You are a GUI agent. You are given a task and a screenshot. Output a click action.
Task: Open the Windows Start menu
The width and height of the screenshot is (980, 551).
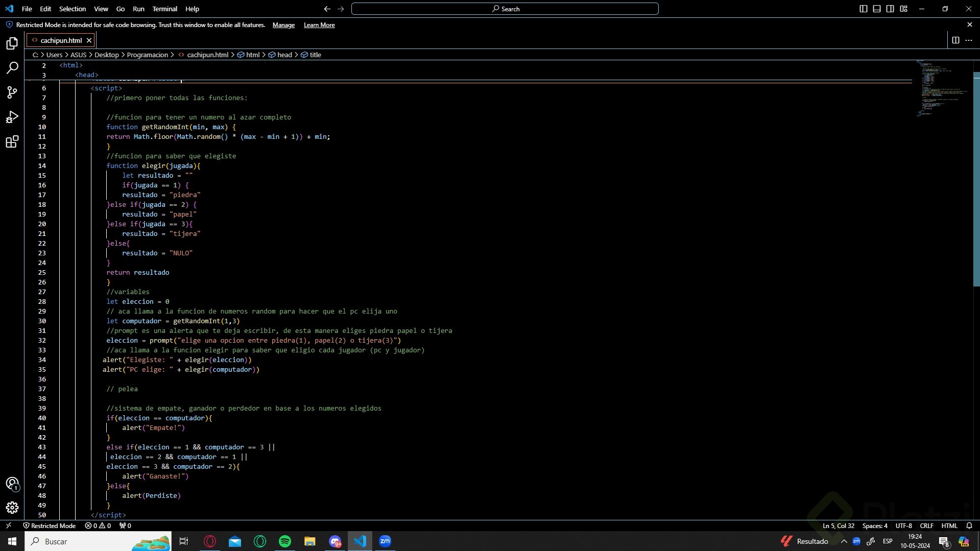pos(12,541)
